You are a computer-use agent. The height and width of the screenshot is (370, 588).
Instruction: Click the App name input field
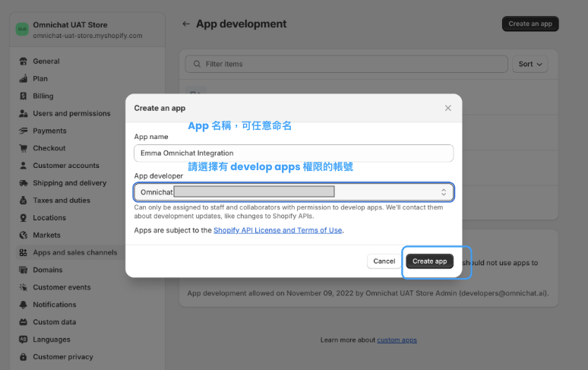click(294, 153)
